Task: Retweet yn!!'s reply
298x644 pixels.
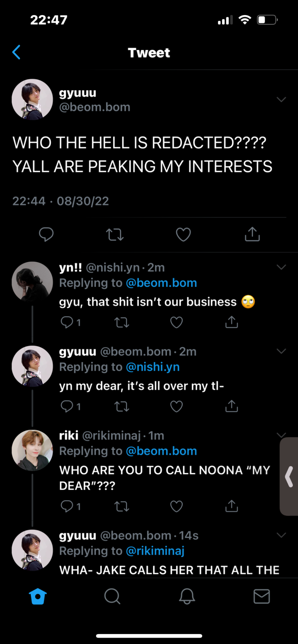Action: click(x=122, y=322)
